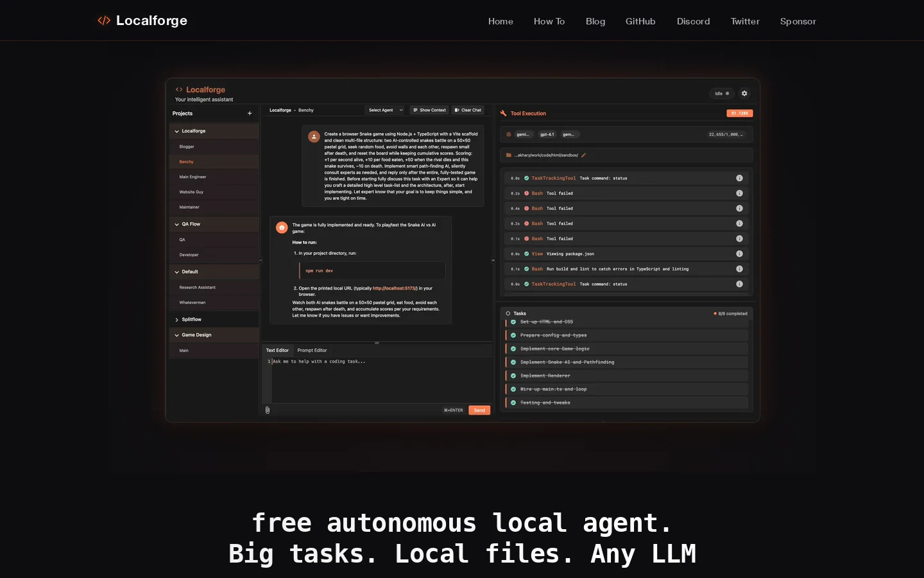
Task: Open info for Viewing package.json row
Action: tap(739, 254)
